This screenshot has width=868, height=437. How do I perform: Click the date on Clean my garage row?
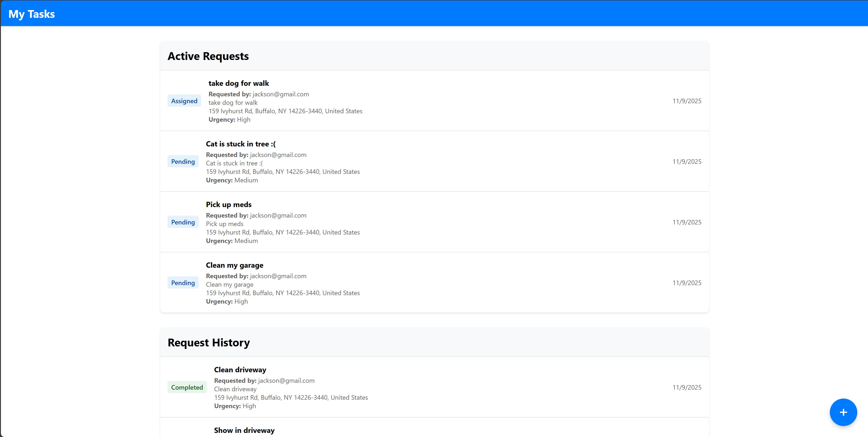(686, 283)
